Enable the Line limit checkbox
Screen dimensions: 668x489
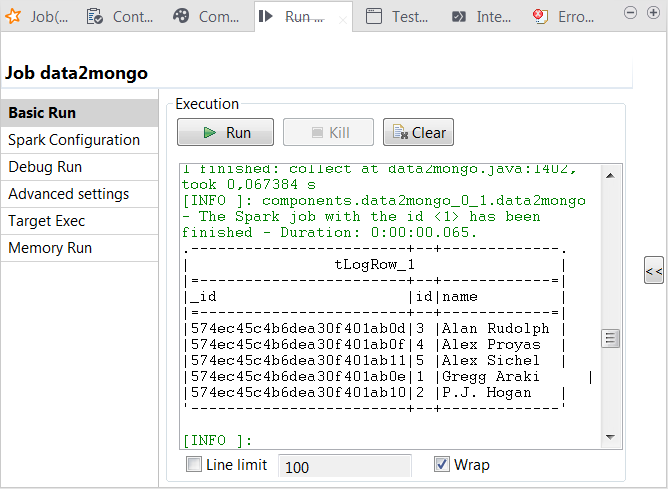click(x=194, y=465)
